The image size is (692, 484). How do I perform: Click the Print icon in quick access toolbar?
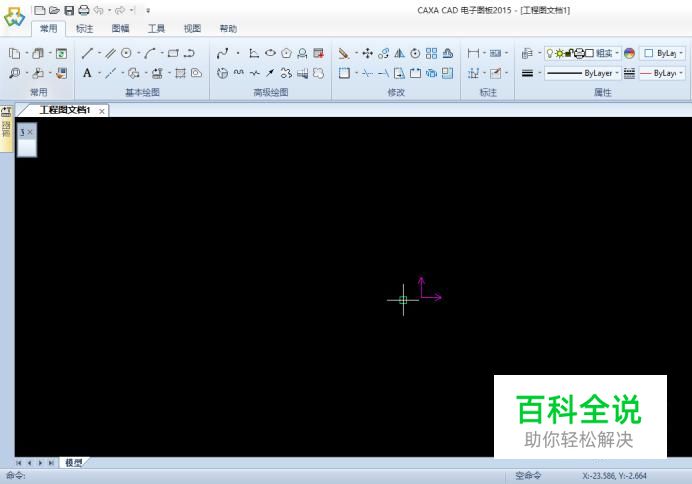point(83,10)
